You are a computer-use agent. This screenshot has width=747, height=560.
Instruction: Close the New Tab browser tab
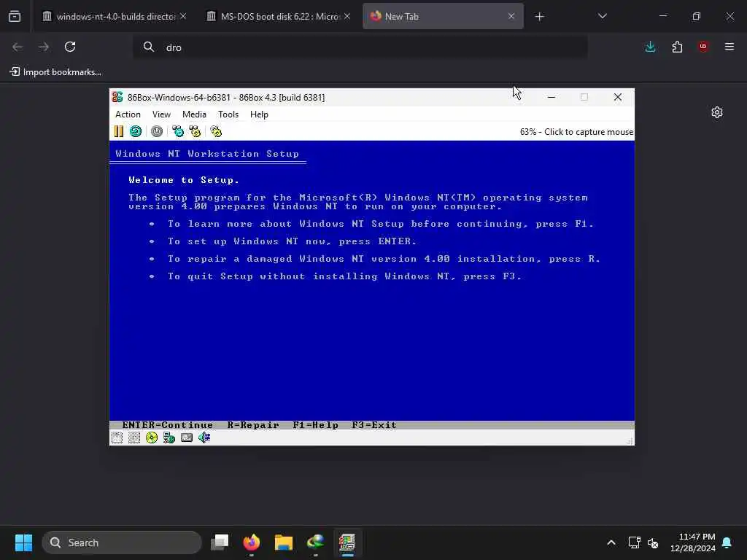click(511, 16)
